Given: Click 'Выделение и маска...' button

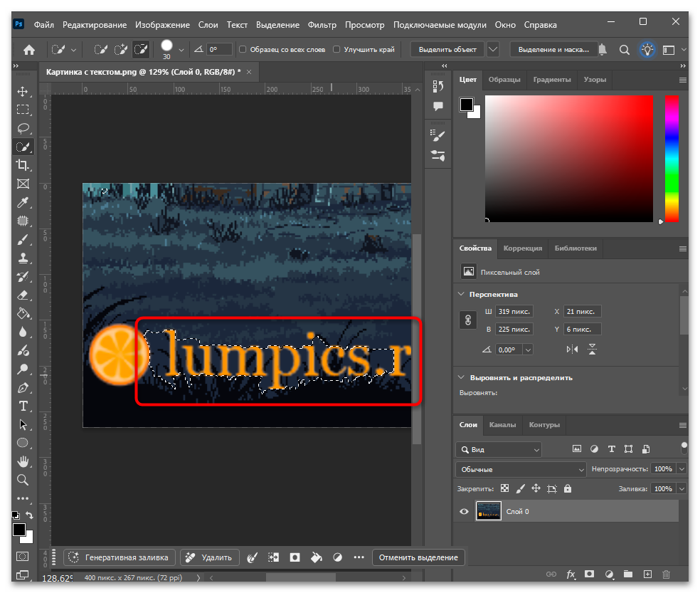Looking at the screenshot, I should pyautogui.click(x=553, y=50).
